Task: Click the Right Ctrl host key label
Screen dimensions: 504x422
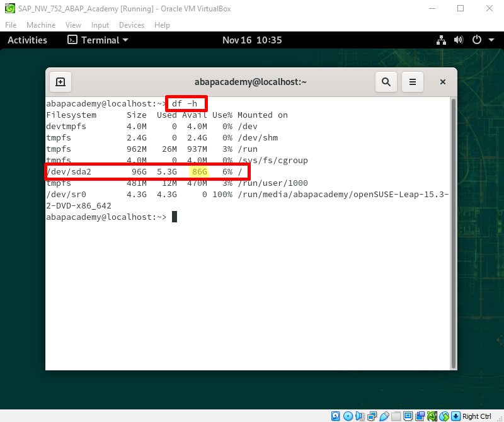Action: 477,416
